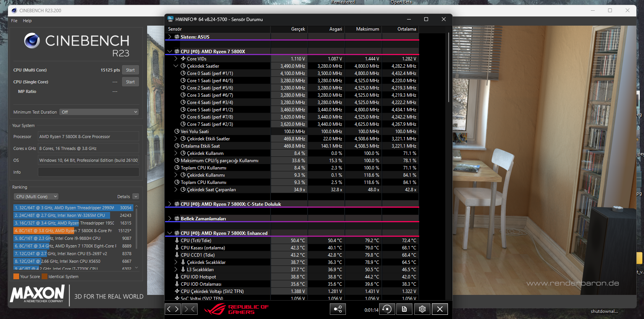Start the CPU (Multi Core) benchmark
The height and width of the screenshot is (319, 644).
pos(130,70)
